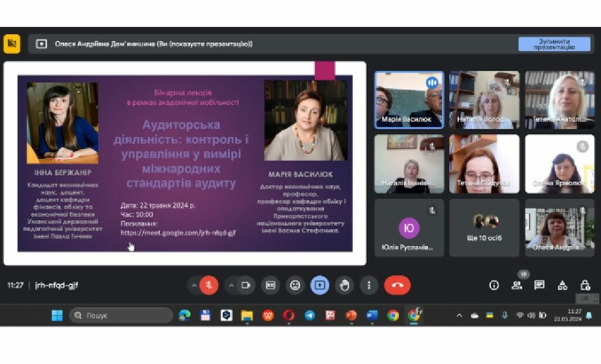
Task: Click the Зупинити презентацію button
Action: (554, 44)
